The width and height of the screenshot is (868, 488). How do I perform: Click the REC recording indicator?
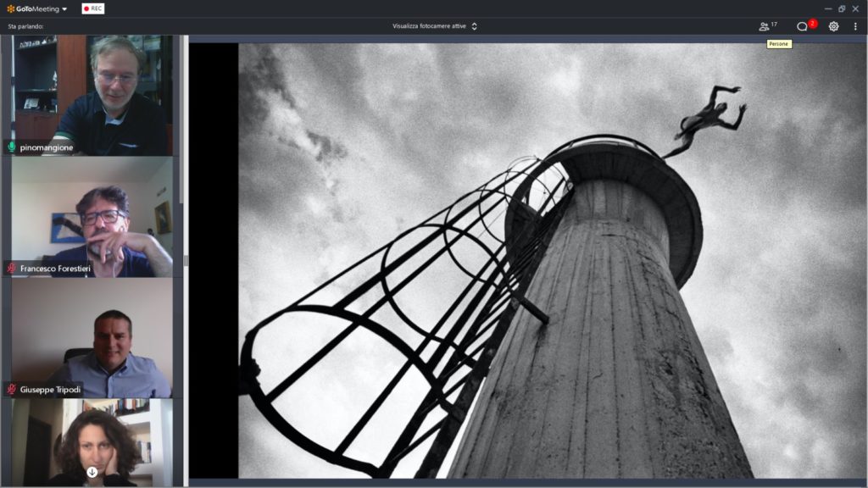coord(93,8)
